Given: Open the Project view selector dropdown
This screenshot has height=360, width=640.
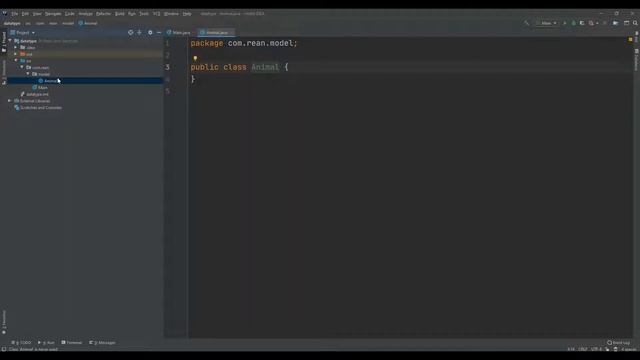Looking at the screenshot, I should tap(23, 33).
